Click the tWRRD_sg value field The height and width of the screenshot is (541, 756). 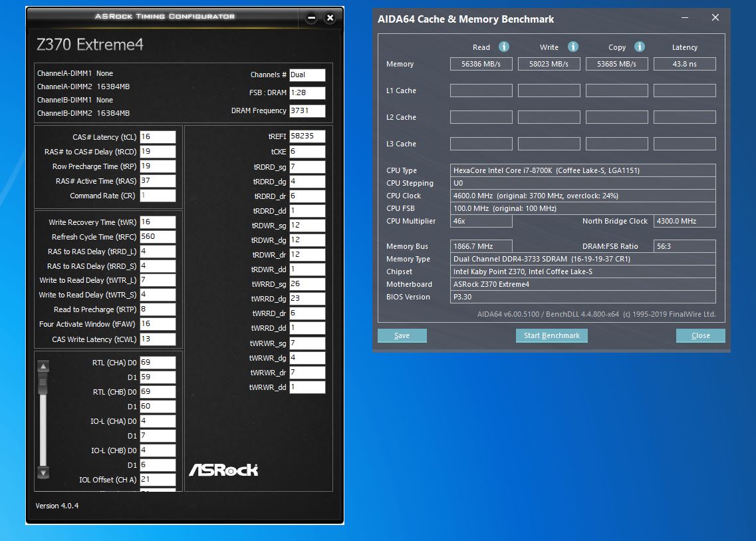pos(307,283)
